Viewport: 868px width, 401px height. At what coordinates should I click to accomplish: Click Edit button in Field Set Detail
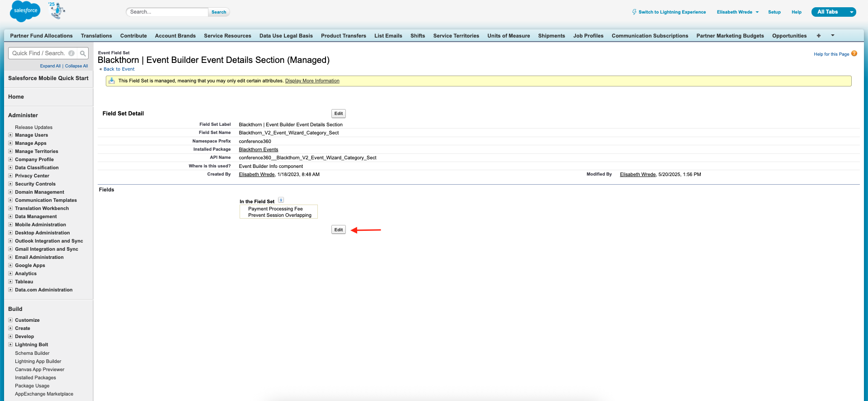point(339,114)
